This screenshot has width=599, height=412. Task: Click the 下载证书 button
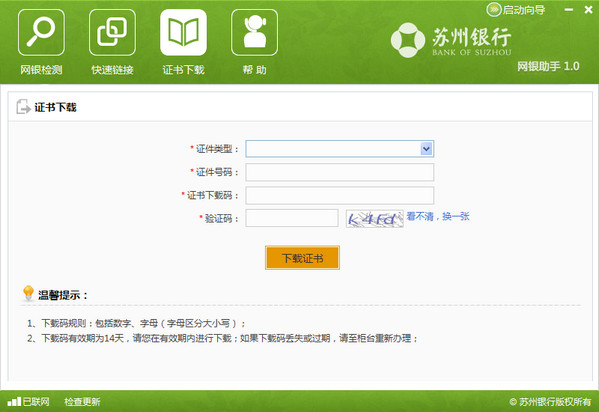pyautogui.click(x=302, y=258)
